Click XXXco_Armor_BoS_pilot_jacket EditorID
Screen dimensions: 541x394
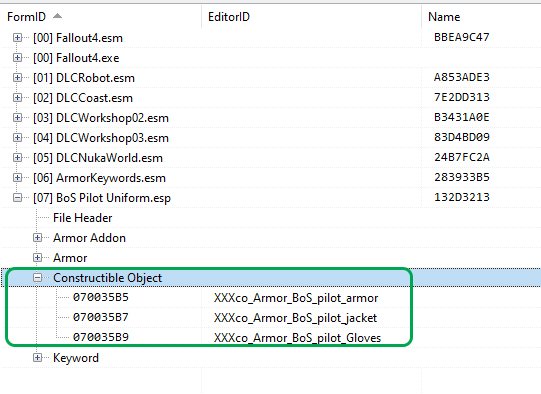click(x=295, y=318)
